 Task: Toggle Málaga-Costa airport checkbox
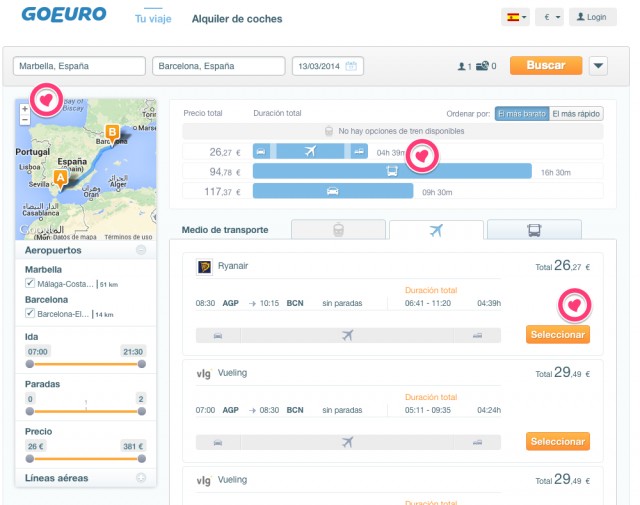[29, 283]
